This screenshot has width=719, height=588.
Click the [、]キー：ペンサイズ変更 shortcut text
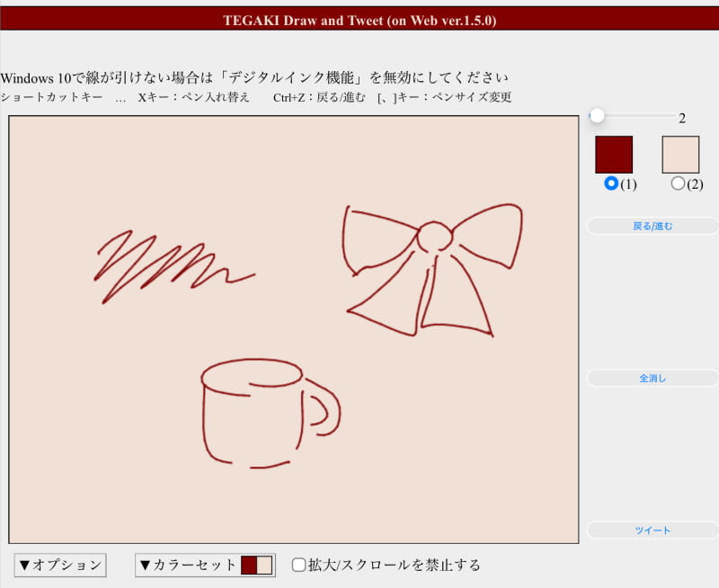pyautogui.click(x=444, y=97)
